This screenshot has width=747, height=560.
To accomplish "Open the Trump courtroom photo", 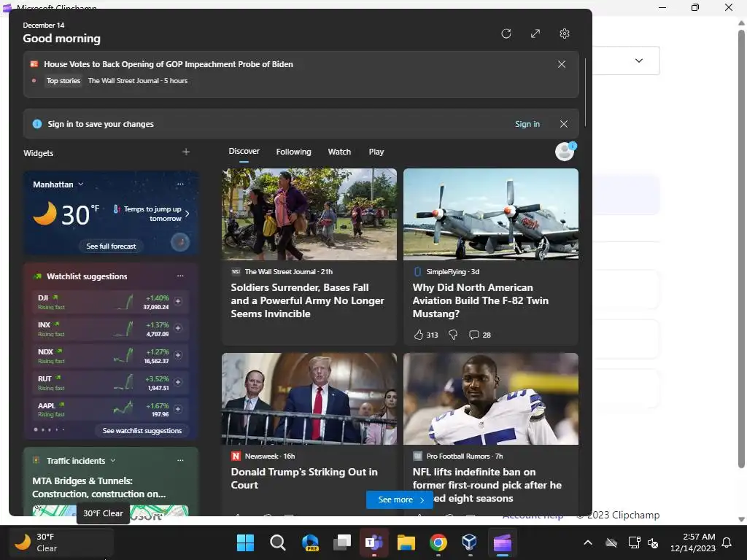I will 309,399.
